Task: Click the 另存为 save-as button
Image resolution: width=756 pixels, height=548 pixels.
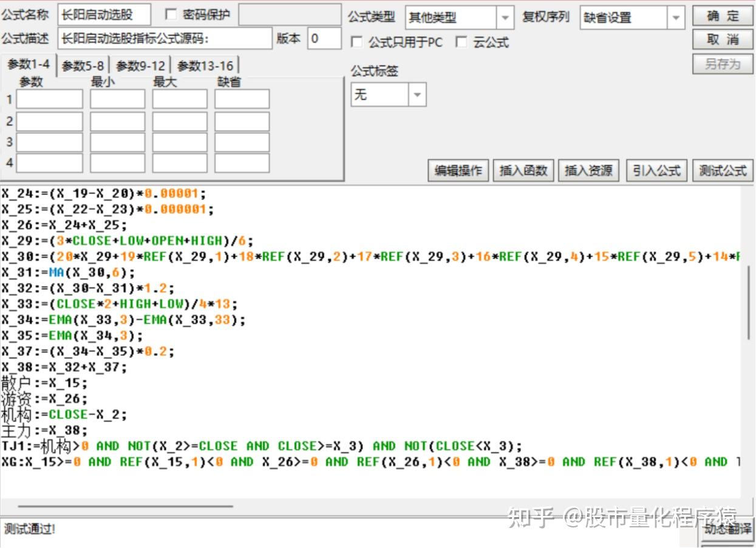Action: [x=723, y=64]
